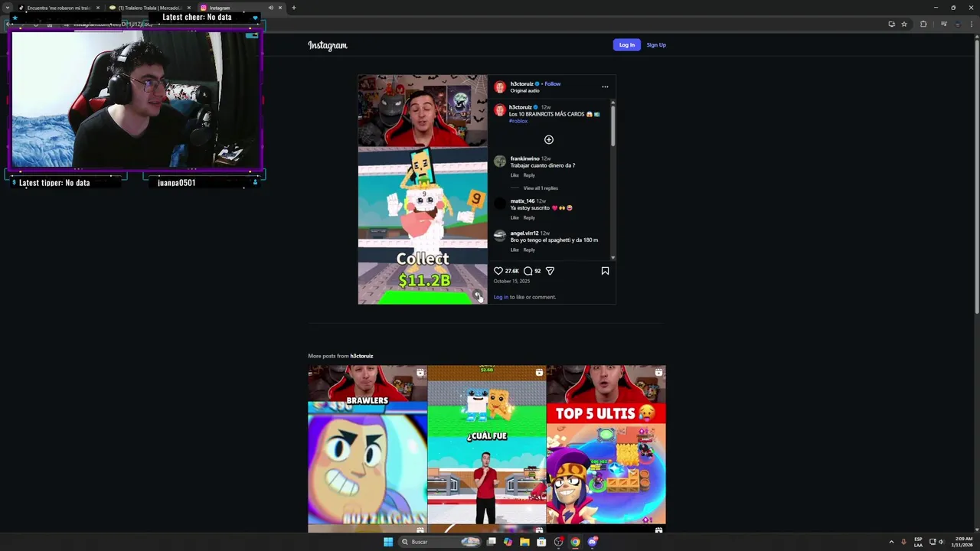Open OBS Studio from the taskbar

point(558,542)
